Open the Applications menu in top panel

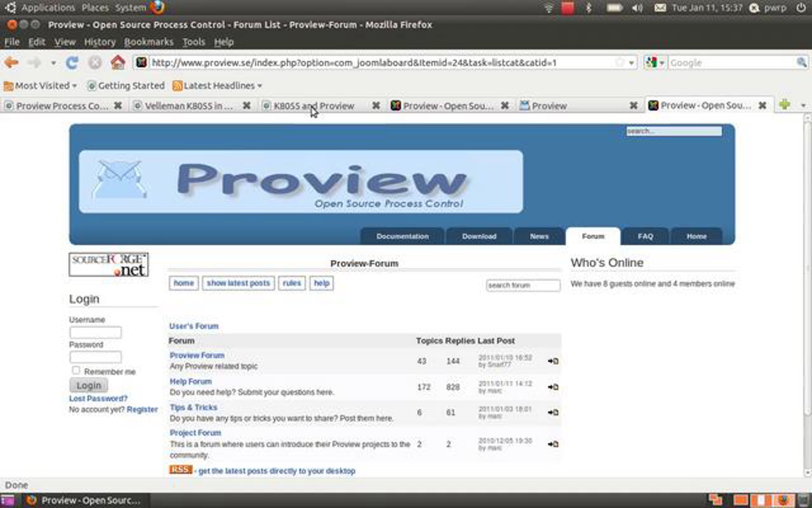point(48,7)
